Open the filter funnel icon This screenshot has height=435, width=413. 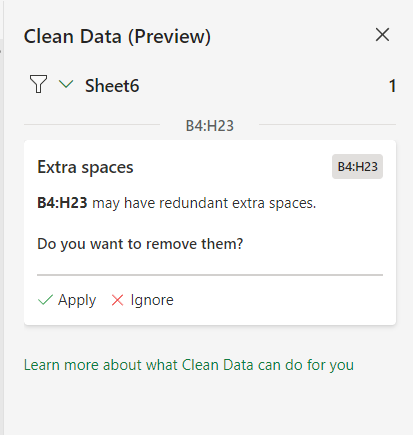tap(38, 84)
